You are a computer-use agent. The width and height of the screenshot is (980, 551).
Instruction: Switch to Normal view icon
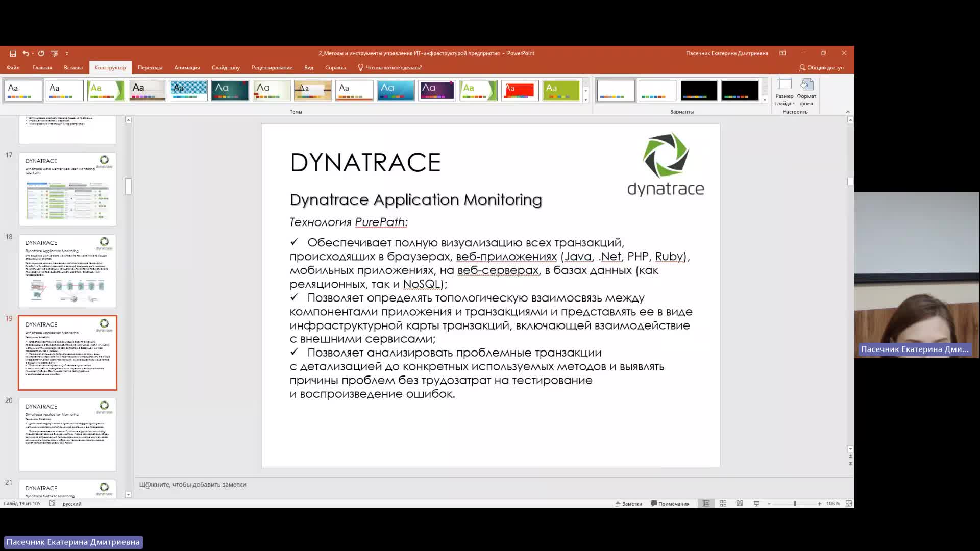tap(706, 504)
